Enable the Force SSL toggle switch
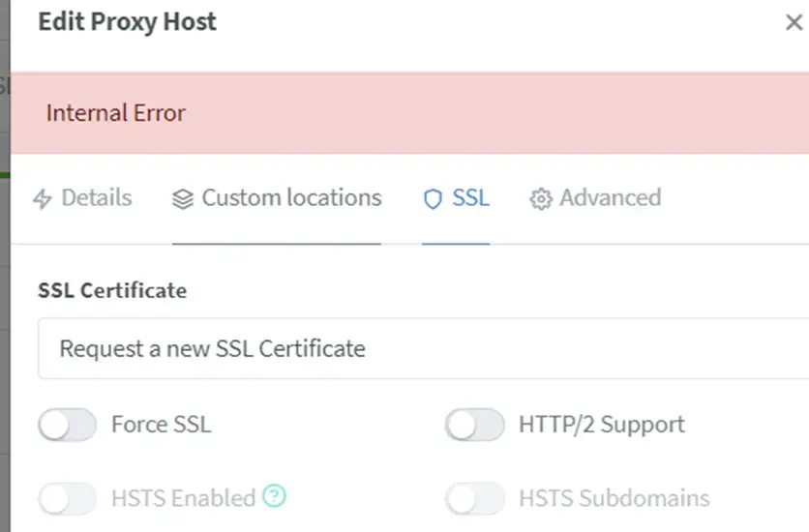809x532 pixels. tap(68, 425)
